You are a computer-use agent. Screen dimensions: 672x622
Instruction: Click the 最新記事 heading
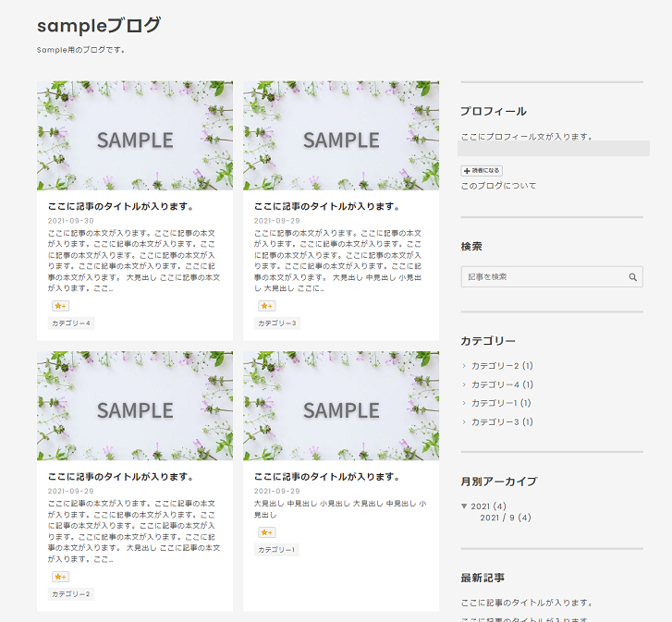point(483,578)
